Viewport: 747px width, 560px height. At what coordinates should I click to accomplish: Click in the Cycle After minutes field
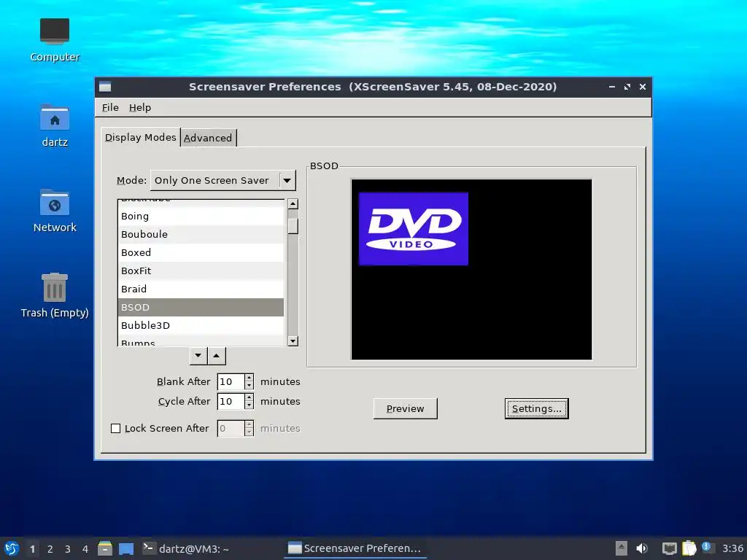231,402
